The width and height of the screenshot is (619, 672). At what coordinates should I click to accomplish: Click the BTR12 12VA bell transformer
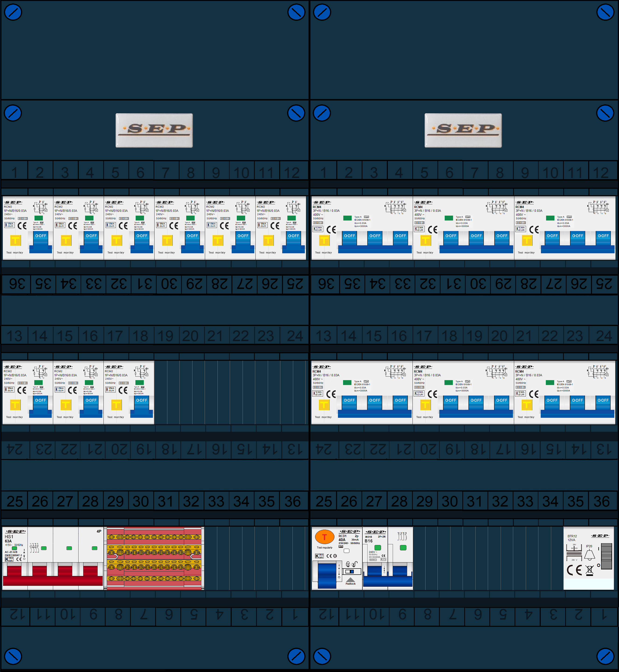(x=588, y=558)
